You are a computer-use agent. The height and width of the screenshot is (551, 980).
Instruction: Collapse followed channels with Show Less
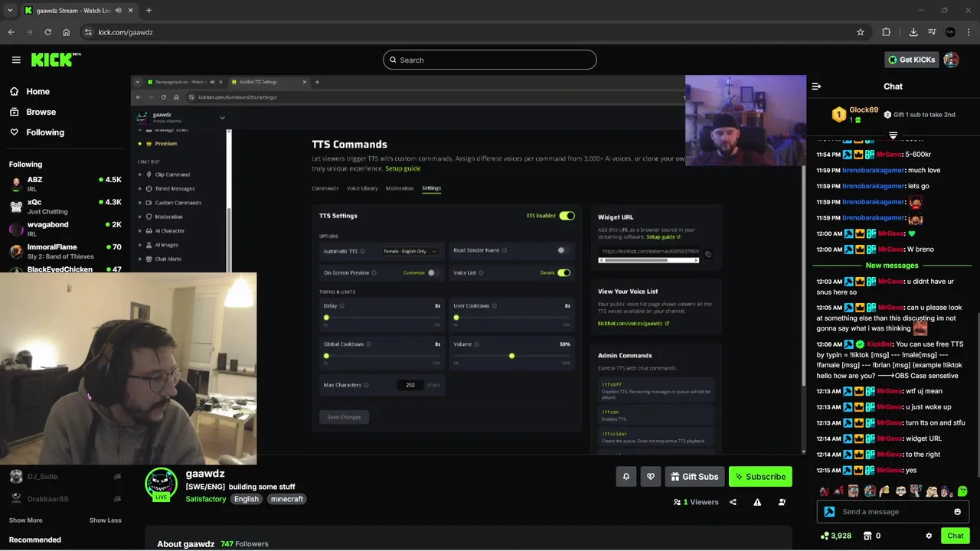tap(105, 520)
